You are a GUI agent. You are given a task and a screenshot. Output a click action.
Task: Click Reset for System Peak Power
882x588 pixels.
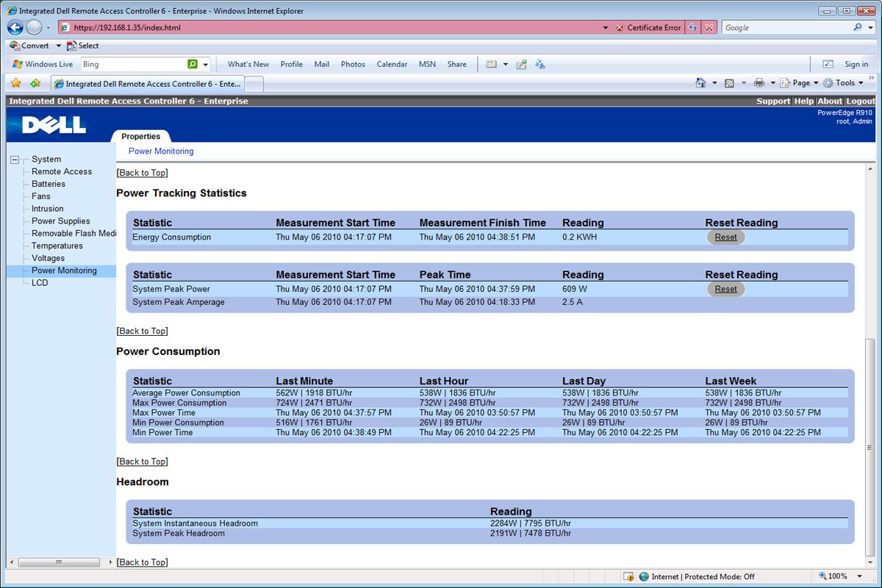point(726,290)
